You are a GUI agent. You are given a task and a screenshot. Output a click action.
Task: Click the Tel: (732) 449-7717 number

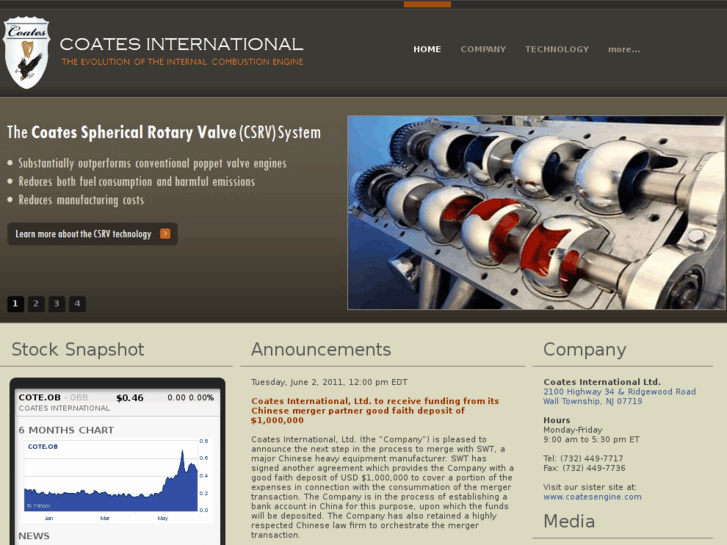[x=583, y=458]
